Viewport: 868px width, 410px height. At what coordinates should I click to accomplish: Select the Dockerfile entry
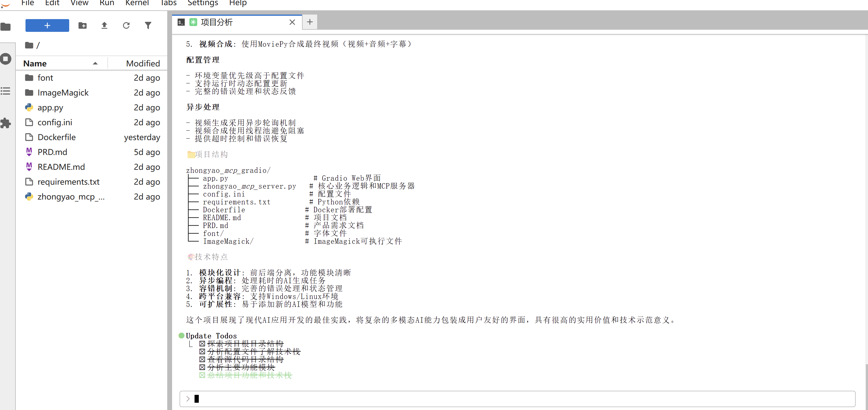tap(92, 137)
